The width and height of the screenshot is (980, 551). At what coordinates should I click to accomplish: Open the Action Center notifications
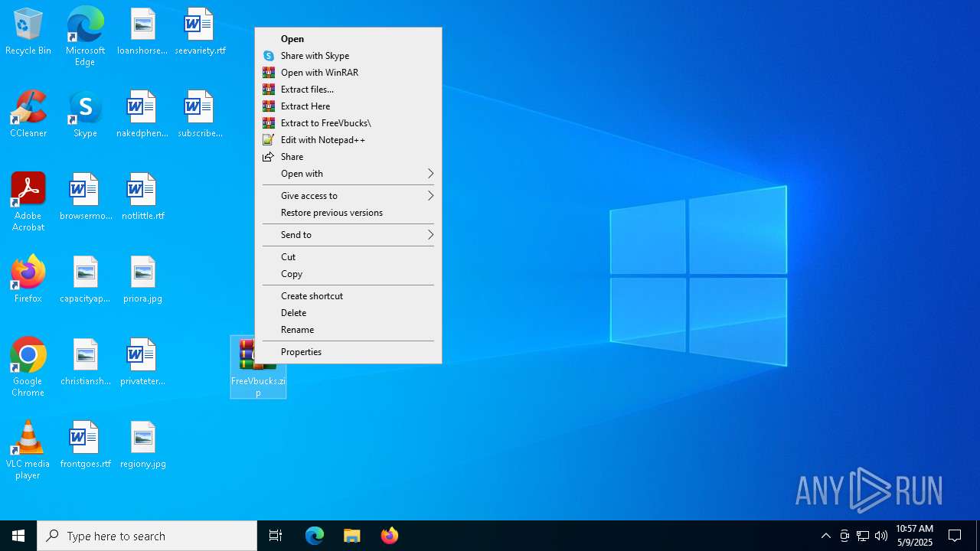[955, 536]
